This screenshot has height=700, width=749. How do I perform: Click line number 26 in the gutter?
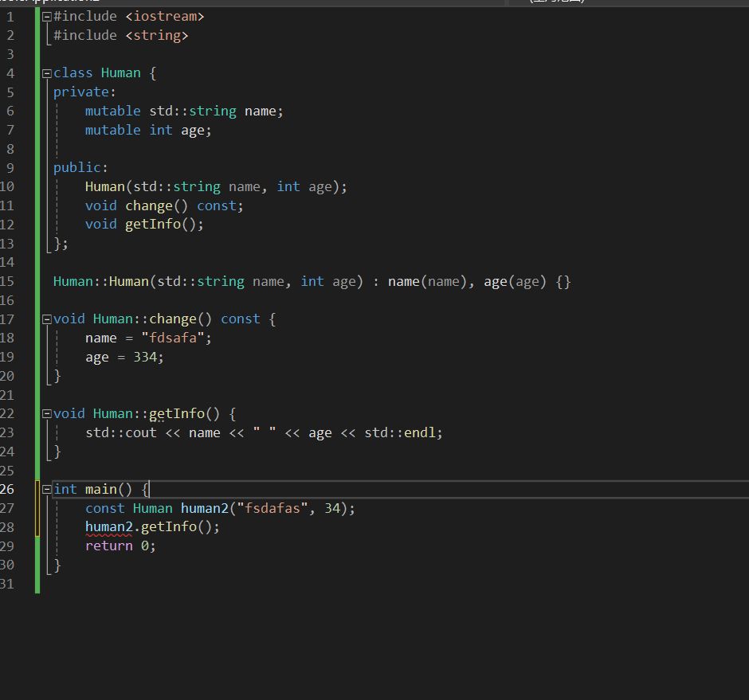pos(8,489)
